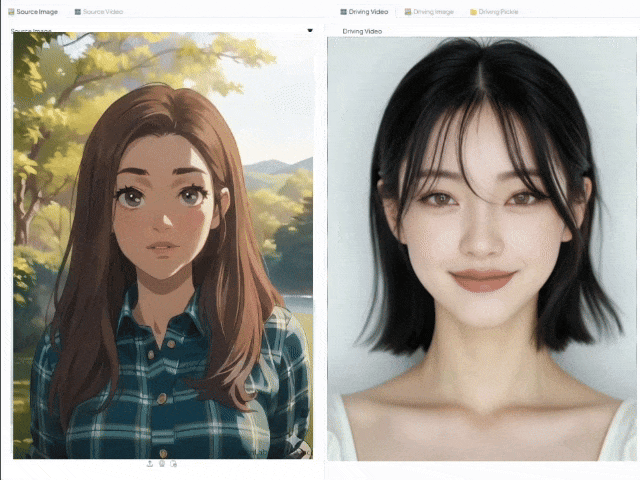The width and height of the screenshot is (640, 480).
Task: Click the paste from clipboard icon
Action: point(173,463)
